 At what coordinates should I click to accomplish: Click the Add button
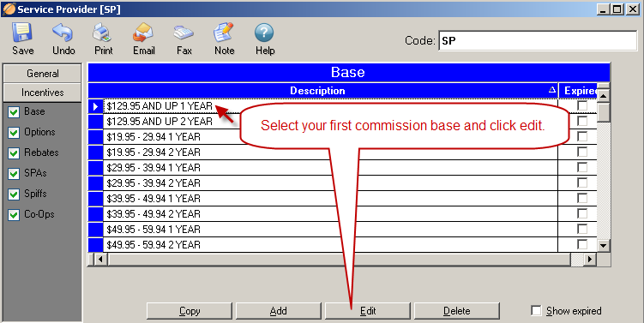pos(279,311)
